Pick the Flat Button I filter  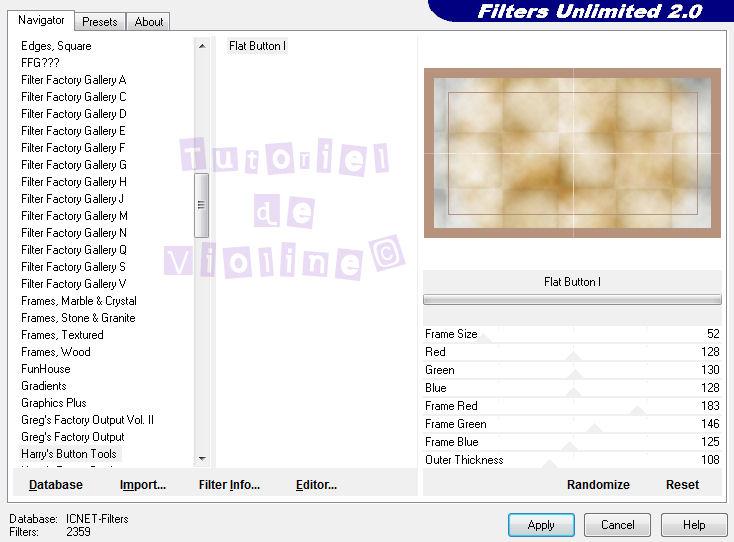click(x=257, y=46)
